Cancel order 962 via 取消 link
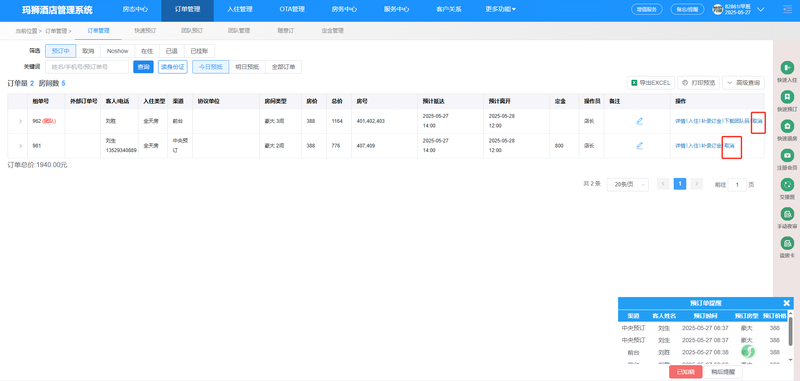The width and height of the screenshot is (800, 381). coord(758,121)
